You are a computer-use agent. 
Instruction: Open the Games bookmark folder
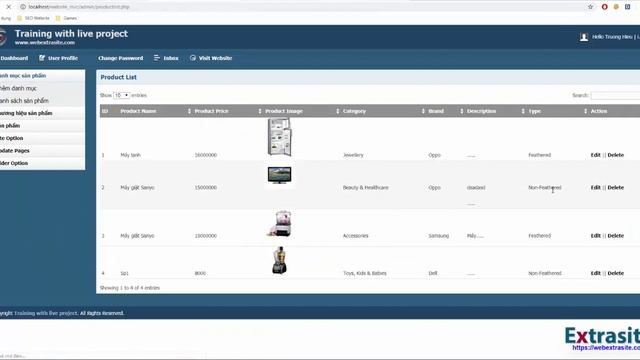coord(66,18)
